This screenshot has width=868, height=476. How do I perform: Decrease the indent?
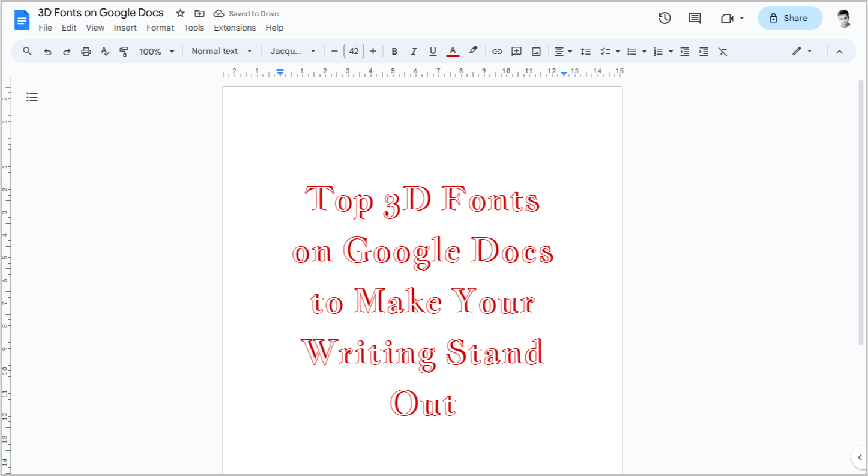684,52
